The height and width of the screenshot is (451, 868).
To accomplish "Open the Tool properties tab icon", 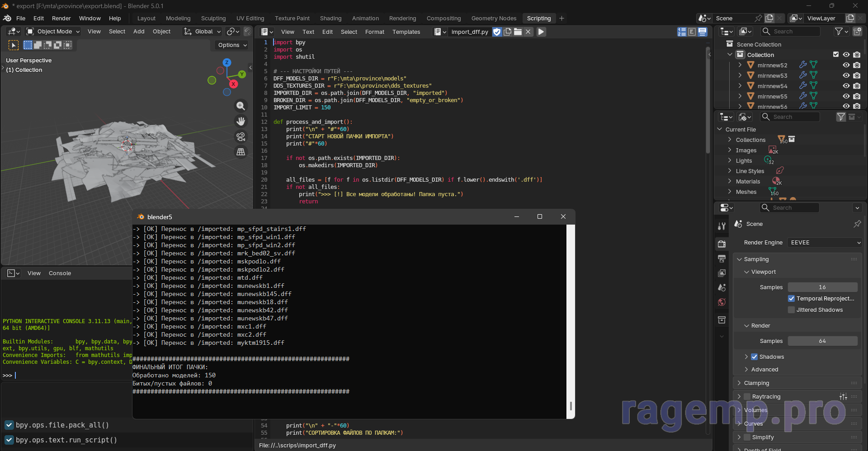I will [x=722, y=226].
